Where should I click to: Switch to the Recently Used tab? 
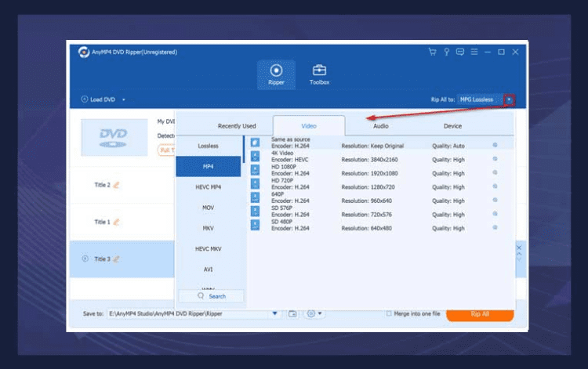[237, 126]
